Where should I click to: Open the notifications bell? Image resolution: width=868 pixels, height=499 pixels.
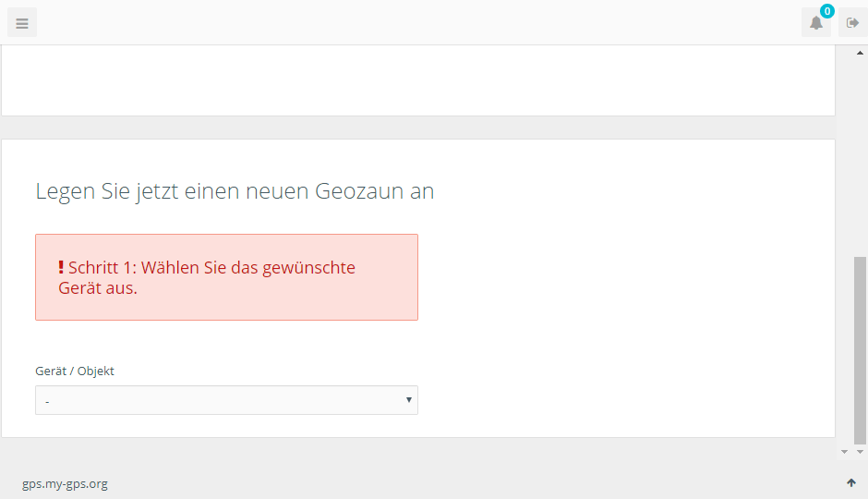coord(816,23)
